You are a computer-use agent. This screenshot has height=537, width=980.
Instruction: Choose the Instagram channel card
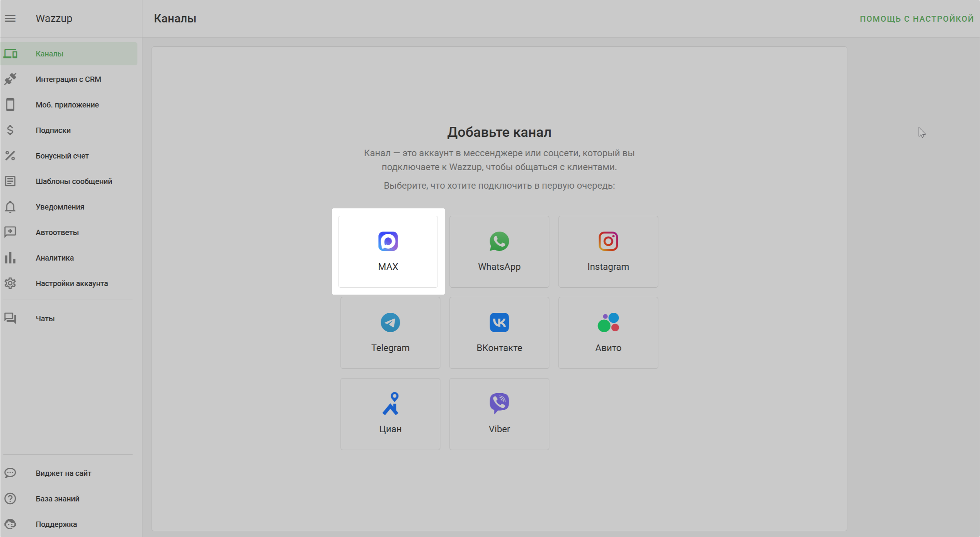tap(608, 252)
